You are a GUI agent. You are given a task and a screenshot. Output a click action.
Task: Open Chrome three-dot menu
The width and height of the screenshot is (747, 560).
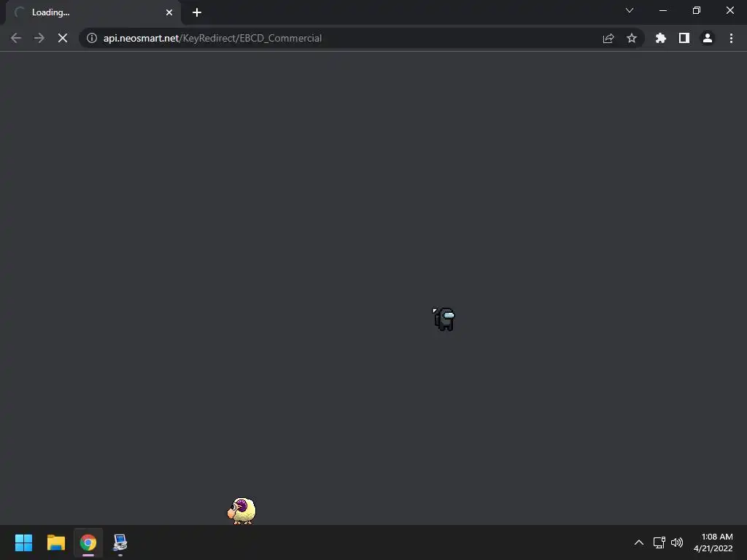[x=731, y=38]
